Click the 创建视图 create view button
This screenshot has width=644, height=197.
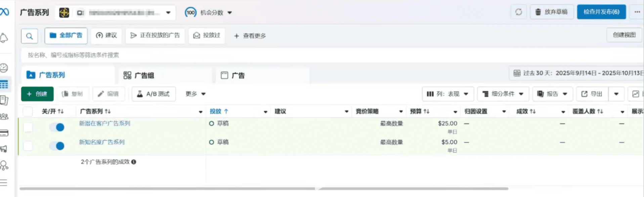pos(624,35)
